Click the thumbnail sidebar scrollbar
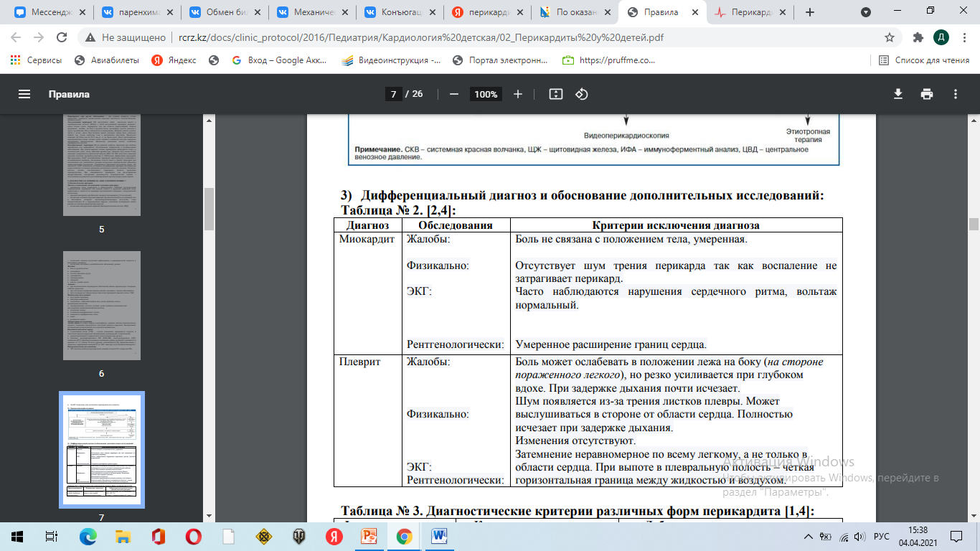 [209, 208]
